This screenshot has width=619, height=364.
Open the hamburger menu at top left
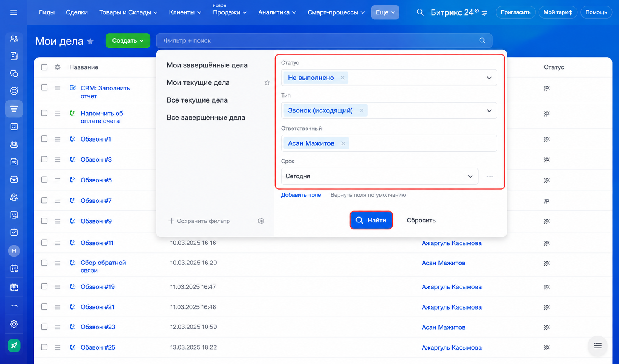pyautogui.click(x=14, y=12)
